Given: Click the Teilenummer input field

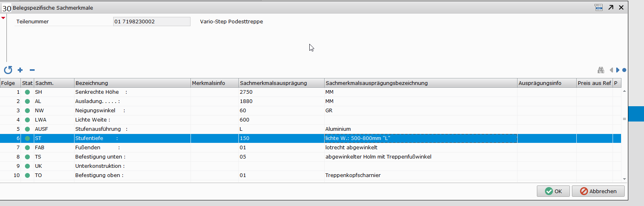Looking at the screenshot, I should click(x=151, y=22).
